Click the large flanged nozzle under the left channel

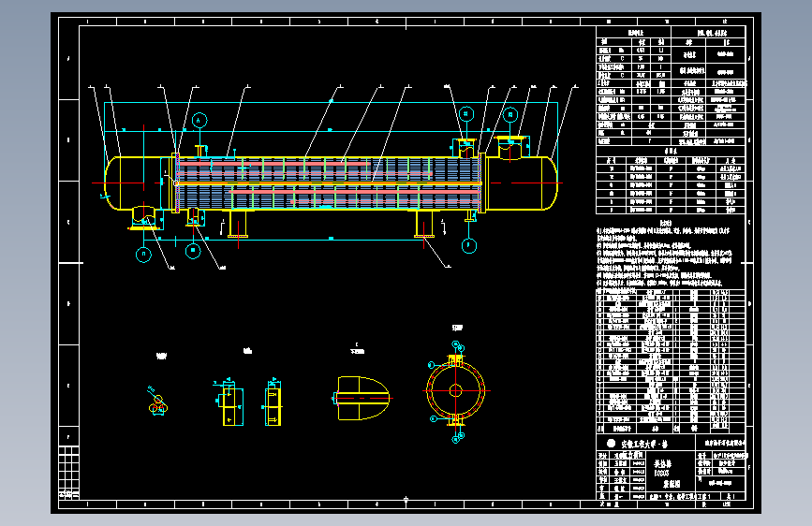143,218
